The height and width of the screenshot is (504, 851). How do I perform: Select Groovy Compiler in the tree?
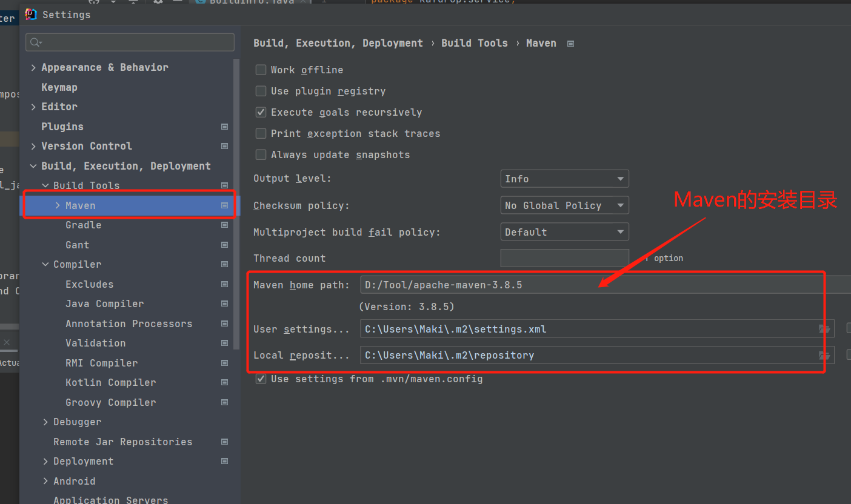pos(111,402)
